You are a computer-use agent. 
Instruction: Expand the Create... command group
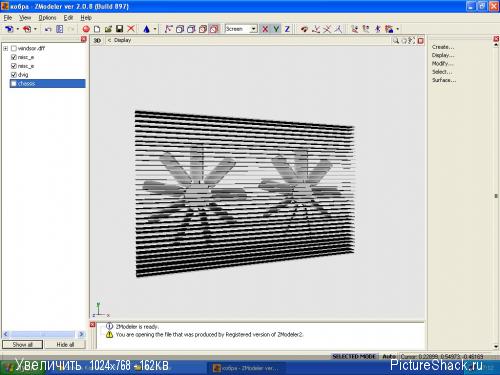(x=443, y=47)
